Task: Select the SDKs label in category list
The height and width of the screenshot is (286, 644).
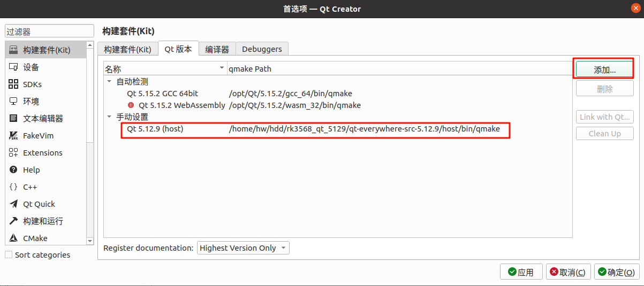Action: (x=32, y=84)
